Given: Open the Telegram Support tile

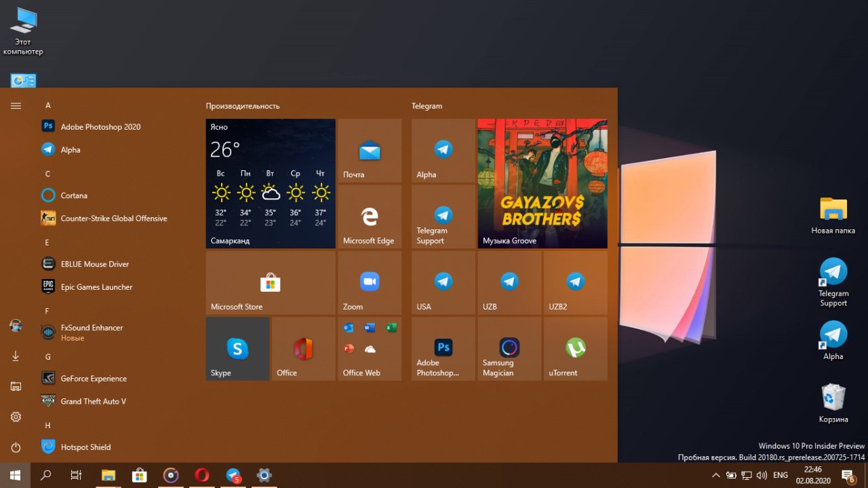Looking at the screenshot, I should coord(443,217).
